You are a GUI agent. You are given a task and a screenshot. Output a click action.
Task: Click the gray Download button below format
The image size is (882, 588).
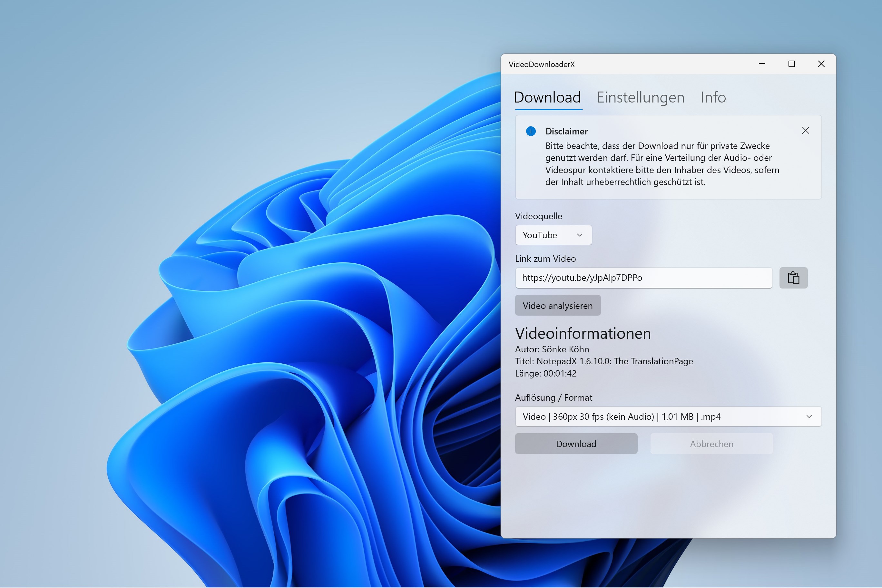[x=576, y=444]
